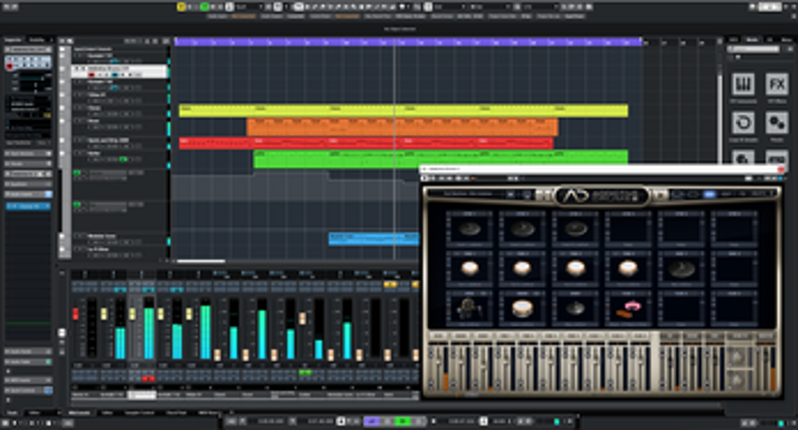Select the snare drum slot in Addictive Drums
Viewport: 798px width, 430px height.
tap(522, 308)
